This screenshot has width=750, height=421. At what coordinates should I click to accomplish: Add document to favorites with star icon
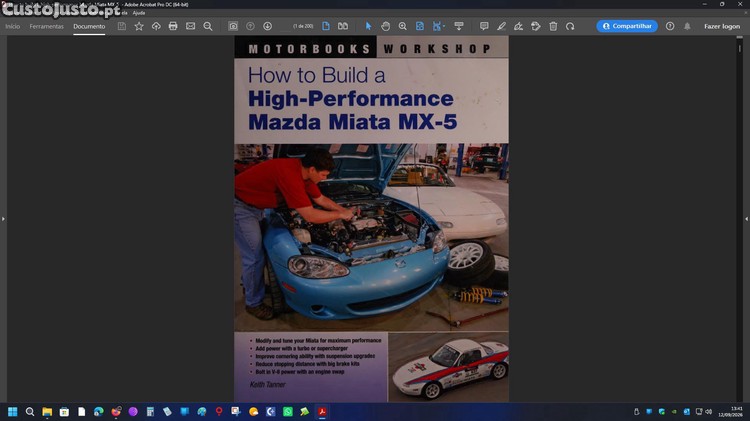point(139,26)
